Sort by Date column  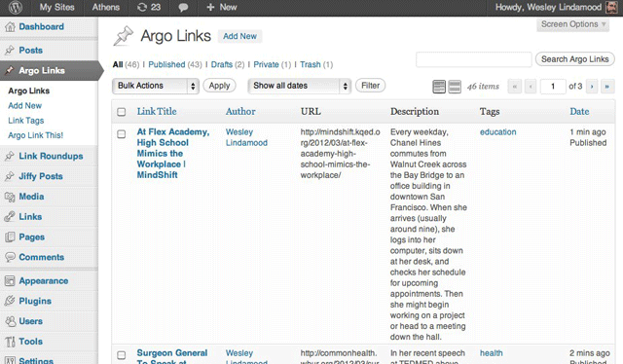[x=579, y=112]
